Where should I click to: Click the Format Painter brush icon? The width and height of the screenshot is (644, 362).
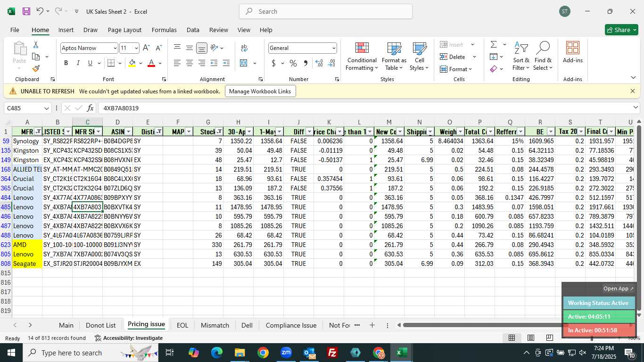point(36,68)
